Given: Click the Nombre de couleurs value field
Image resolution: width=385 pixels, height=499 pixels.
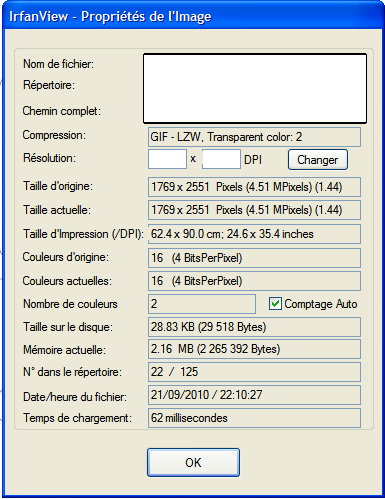Looking at the screenshot, I should (x=202, y=304).
